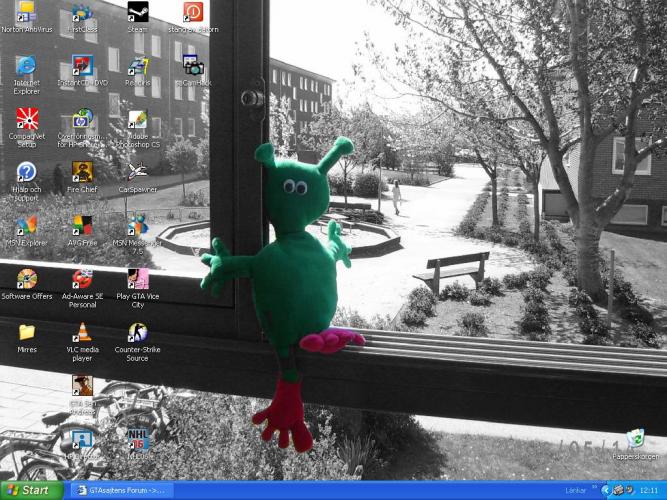
Task: Click the printer-like system tray icon
Action: point(618,490)
